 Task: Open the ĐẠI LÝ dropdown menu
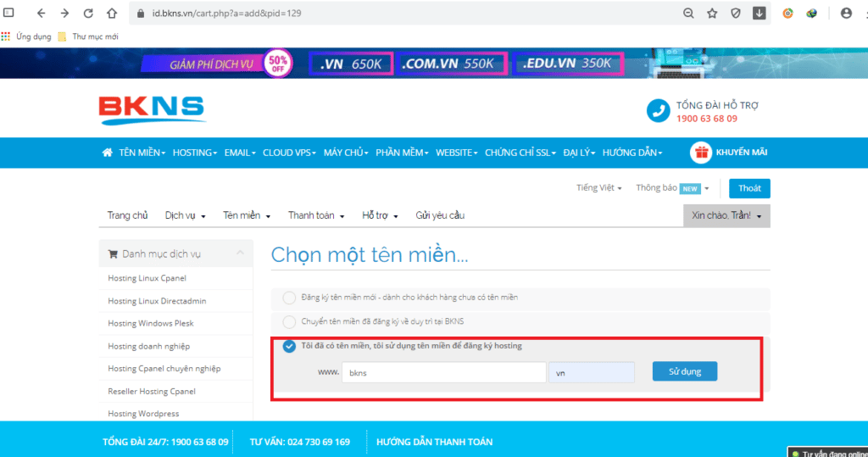(579, 153)
